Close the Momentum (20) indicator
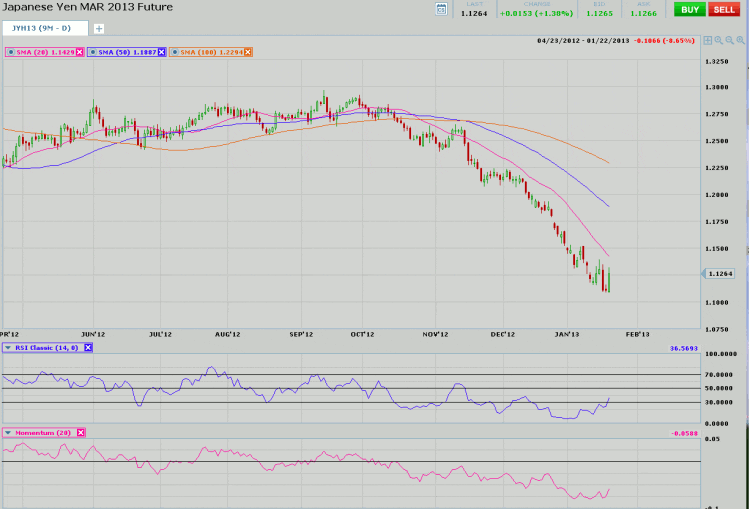 tap(81, 432)
